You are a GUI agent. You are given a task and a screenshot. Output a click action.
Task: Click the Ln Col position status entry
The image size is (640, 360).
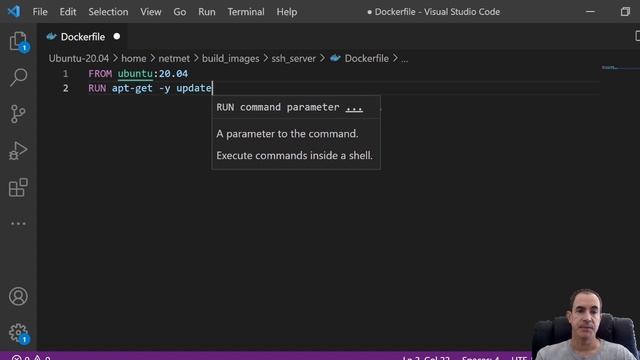[426, 358]
